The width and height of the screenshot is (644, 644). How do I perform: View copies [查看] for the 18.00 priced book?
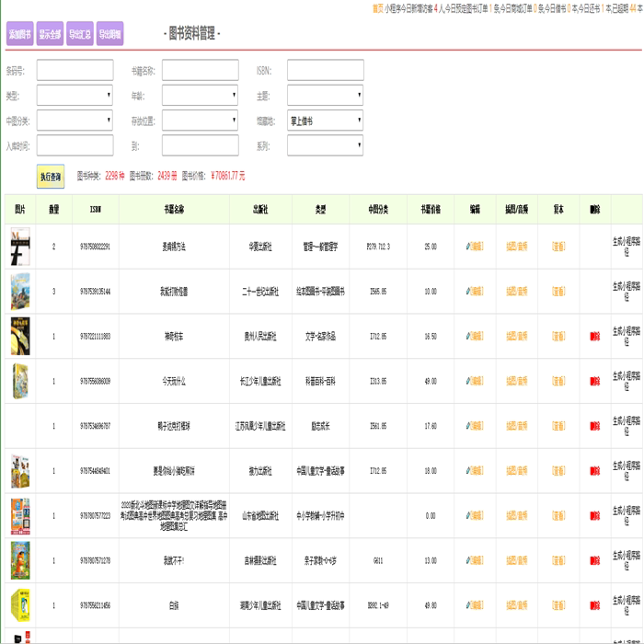(558, 471)
